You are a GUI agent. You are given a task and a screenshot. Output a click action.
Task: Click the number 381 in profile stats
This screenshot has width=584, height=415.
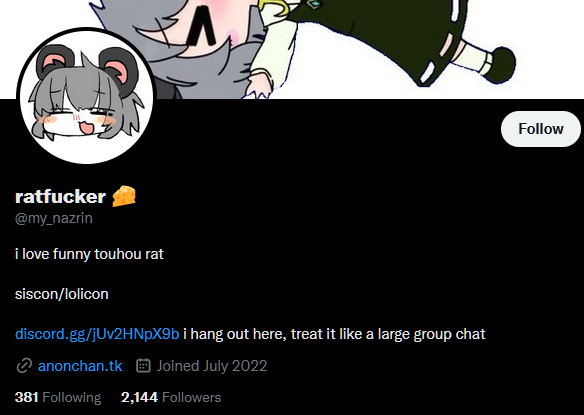[x=27, y=397]
